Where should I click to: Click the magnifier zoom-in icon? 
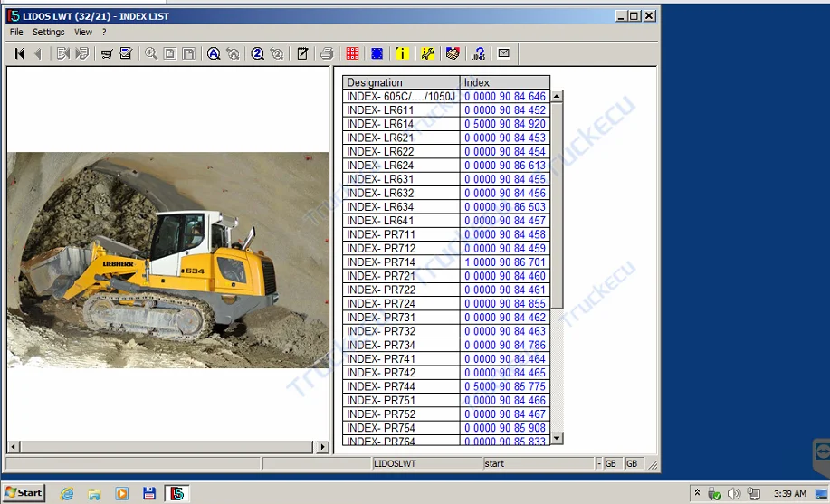pyautogui.click(x=151, y=53)
